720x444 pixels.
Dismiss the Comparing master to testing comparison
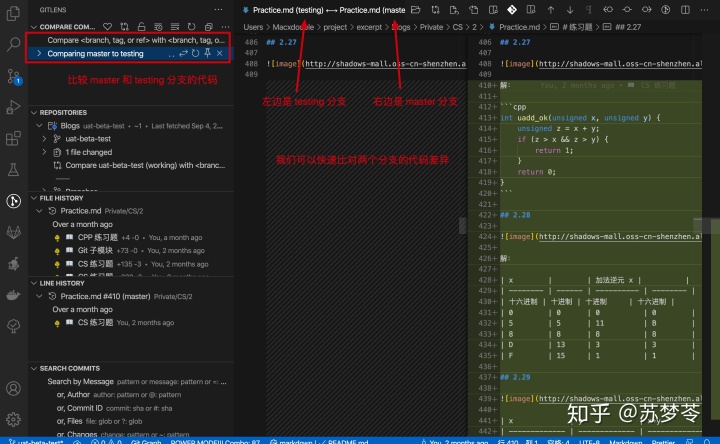click(x=219, y=54)
